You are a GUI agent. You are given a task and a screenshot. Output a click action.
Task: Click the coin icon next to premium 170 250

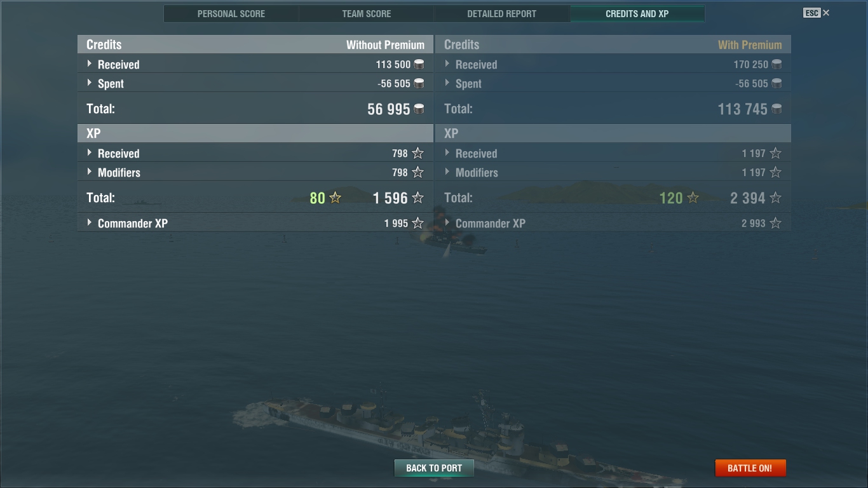(x=776, y=64)
